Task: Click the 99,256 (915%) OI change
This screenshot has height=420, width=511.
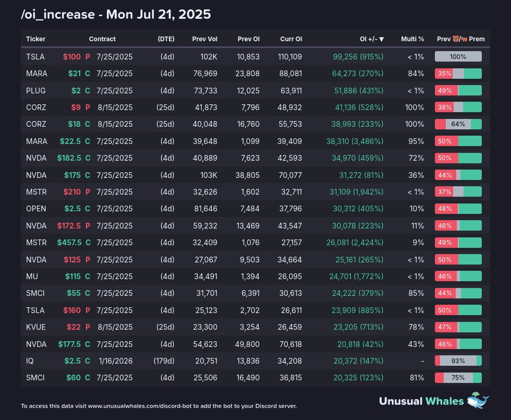Action: pos(358,56)
